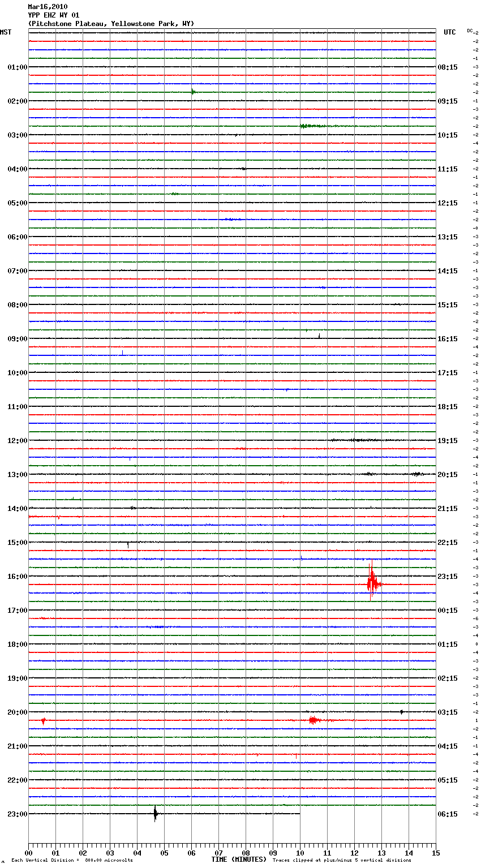Click the large red seismic event spike
Image resolution: width=481 pixels, height=868 pixels.
pyautogui.click(x=372, y=582)
